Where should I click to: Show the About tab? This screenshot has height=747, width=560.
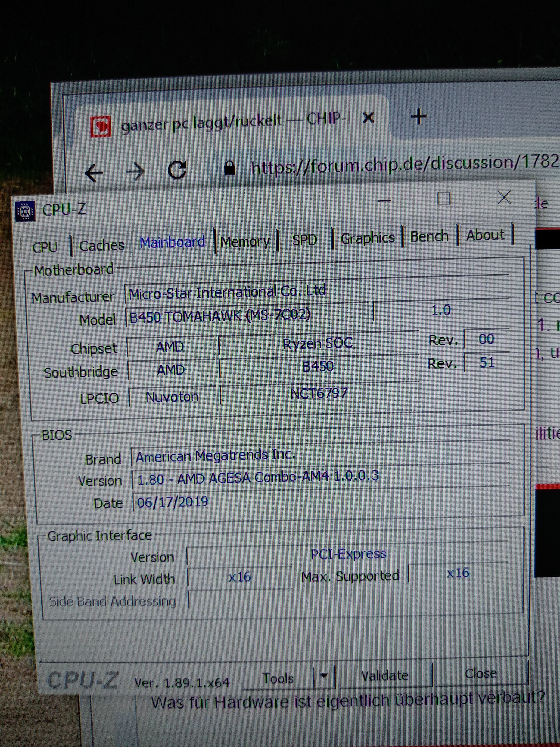coord(485,235)
